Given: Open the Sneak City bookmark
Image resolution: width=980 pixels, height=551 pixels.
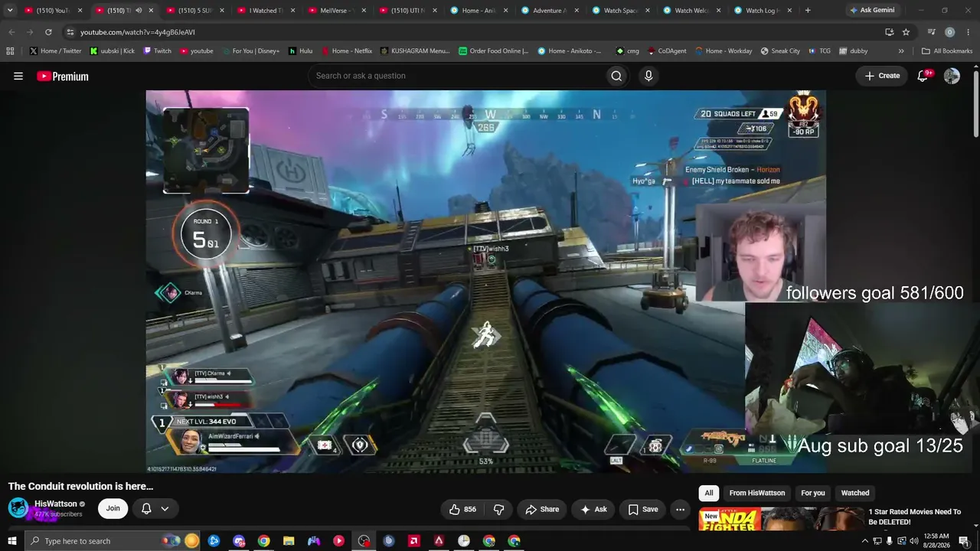Looking at the screenshot, I should pos(780,51).
